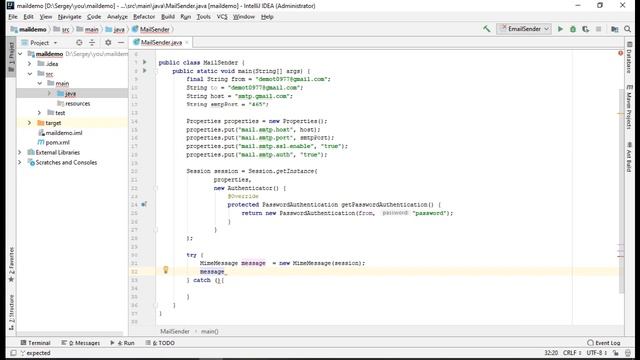Image resolution: width=640 pixels, height=360 pixels.
Task: Open Project Structure icon in toolbar
Action: [x=615, y=29]
